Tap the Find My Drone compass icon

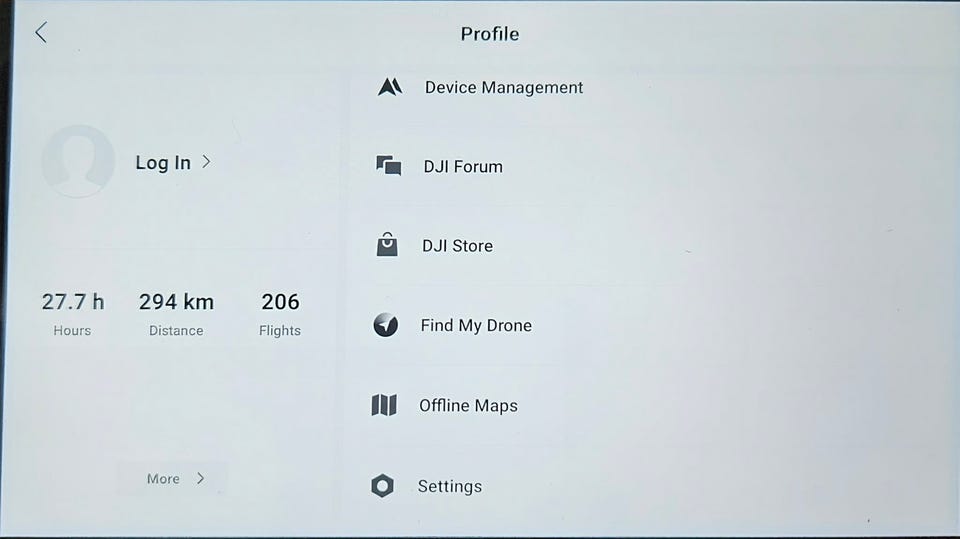386,325
